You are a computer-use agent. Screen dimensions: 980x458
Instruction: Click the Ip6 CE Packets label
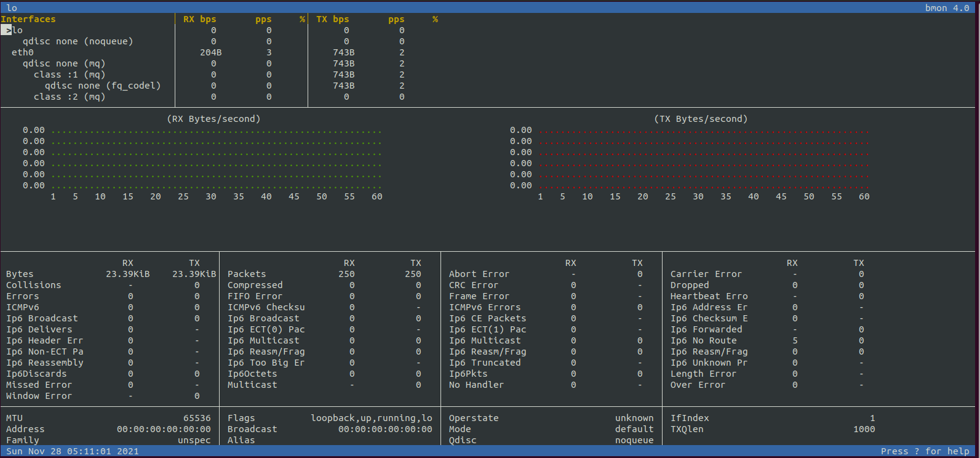pos(488,318)
